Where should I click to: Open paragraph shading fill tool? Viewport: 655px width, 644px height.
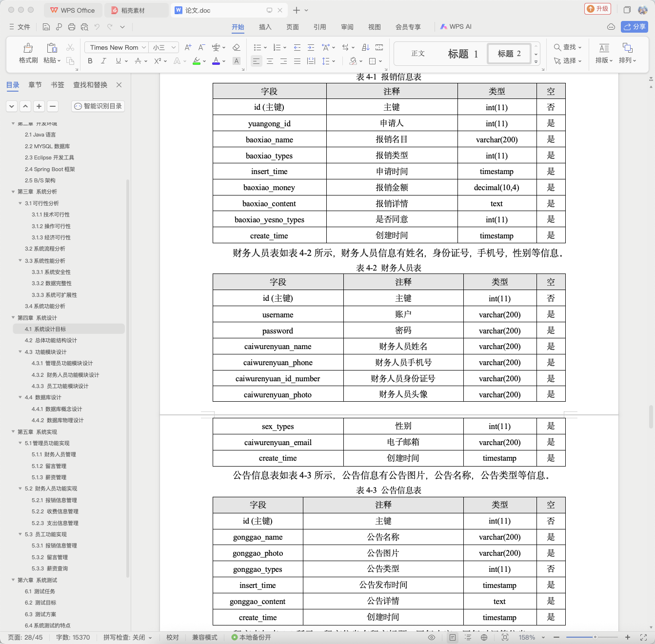[353, 61]
